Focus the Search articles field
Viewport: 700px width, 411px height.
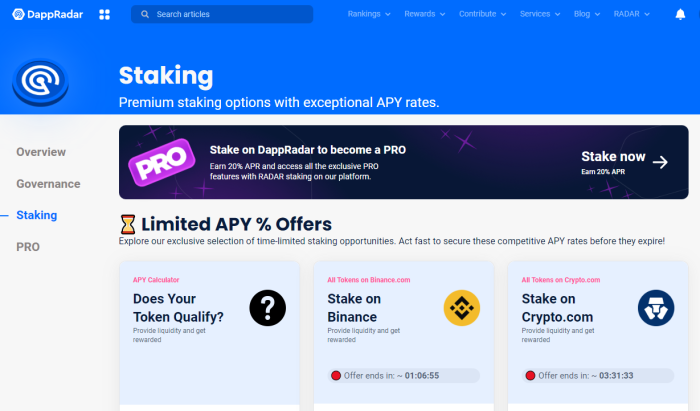coord(222,14)
